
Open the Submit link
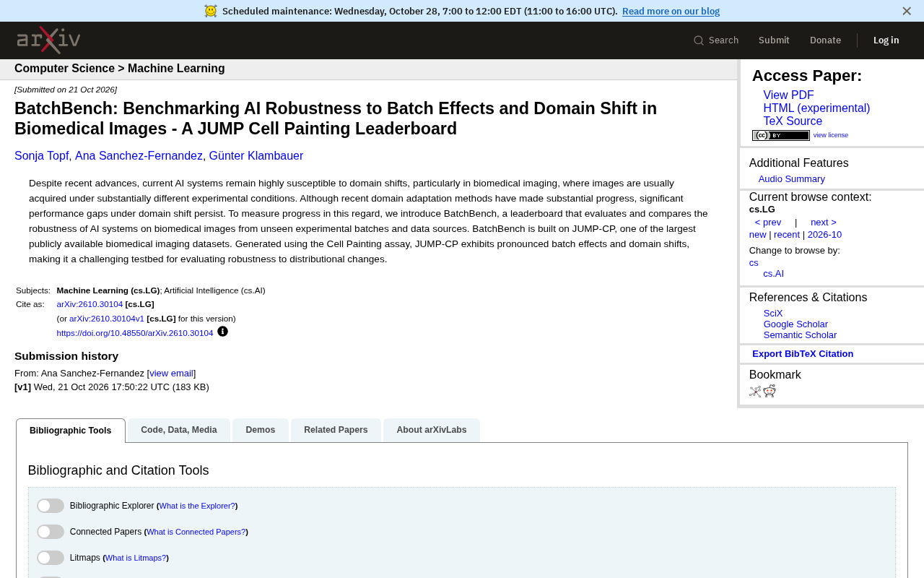(x=774, y=40)
